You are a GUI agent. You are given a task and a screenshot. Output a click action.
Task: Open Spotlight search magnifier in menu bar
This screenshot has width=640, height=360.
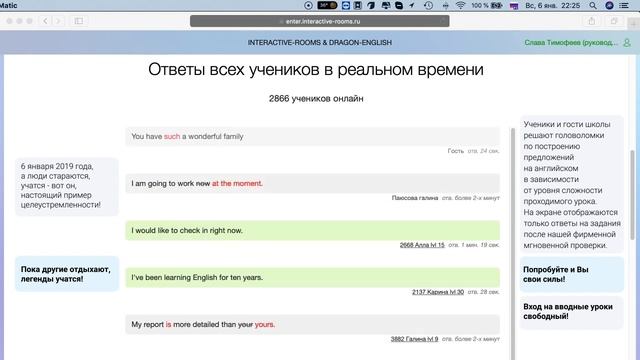(593, 5)
